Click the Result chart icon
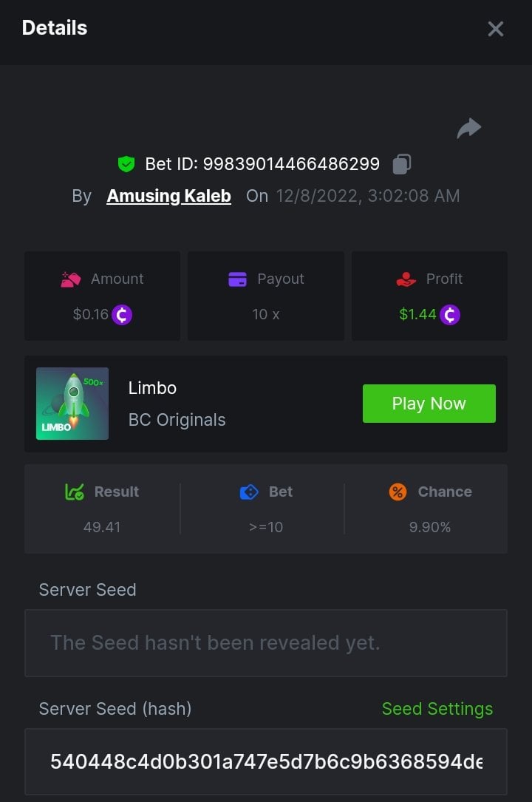The height and width of the screenshot is (802, 532). 75,492
